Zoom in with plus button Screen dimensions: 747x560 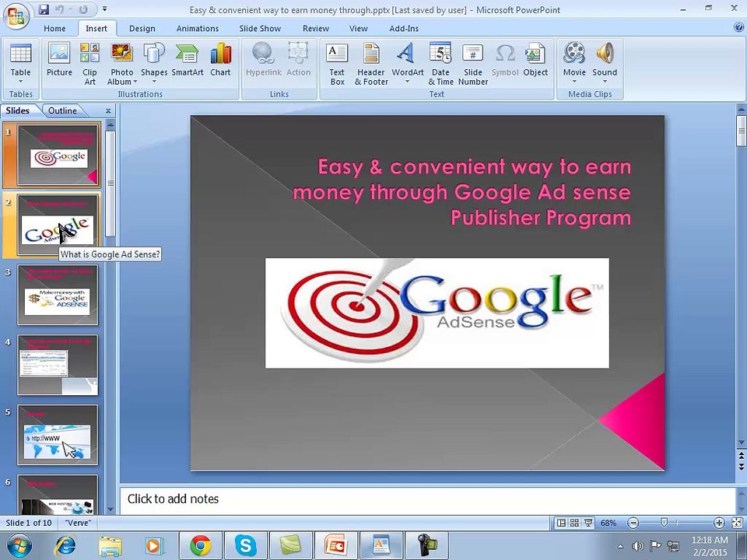(x=719, y=523)
